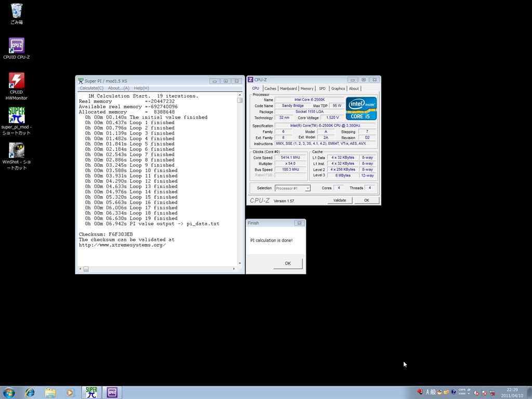Click the IME conversion mode 般 indicator
The image size is (532, 399).
433,392
